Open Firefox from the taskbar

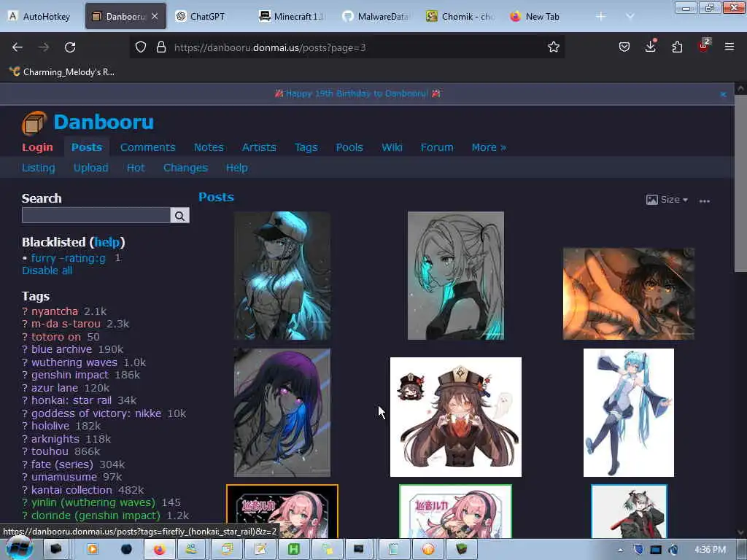click(x=160, y=550)
